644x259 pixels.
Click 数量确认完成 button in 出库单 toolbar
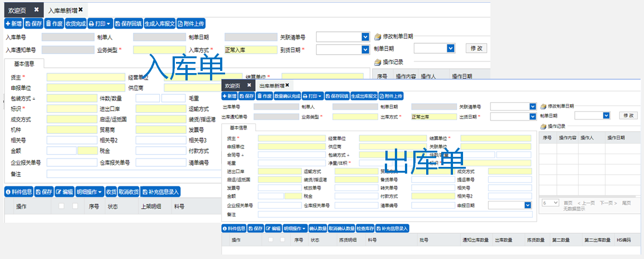coord(288,96)
